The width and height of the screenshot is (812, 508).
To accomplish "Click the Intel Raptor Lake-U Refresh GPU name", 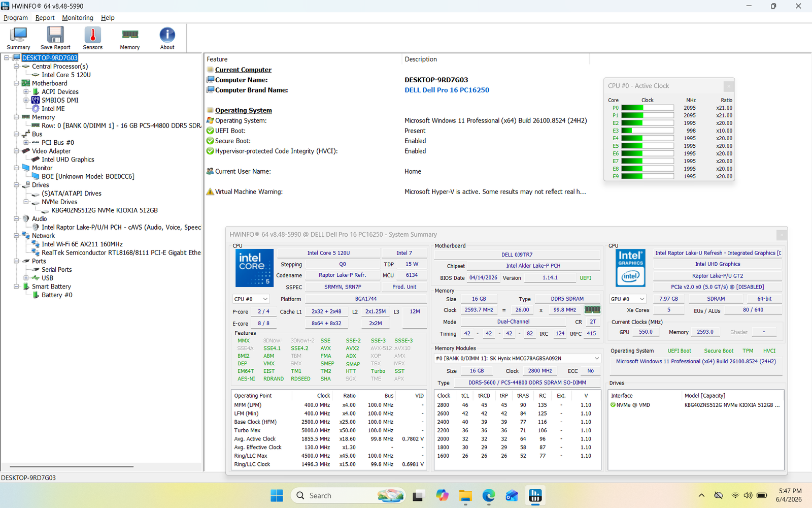I will (x=718, y=253).
